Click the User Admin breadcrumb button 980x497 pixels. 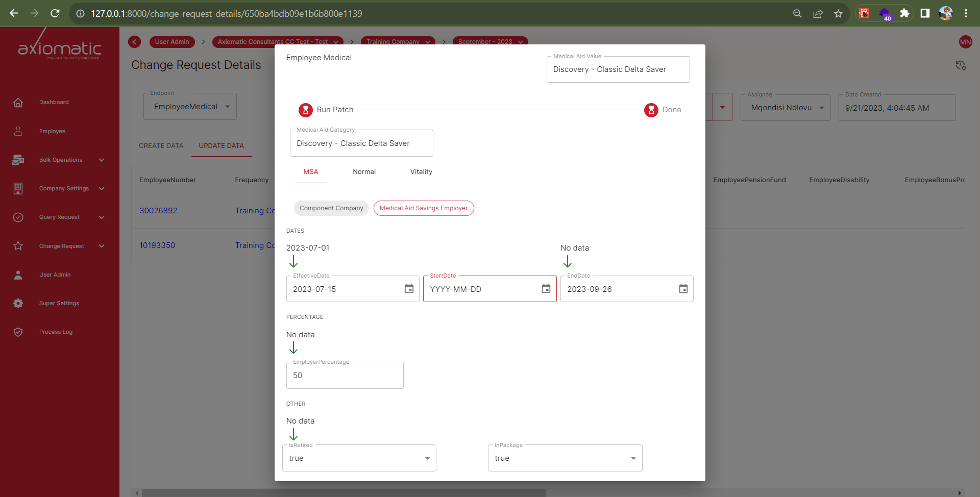tap(171, 42)
